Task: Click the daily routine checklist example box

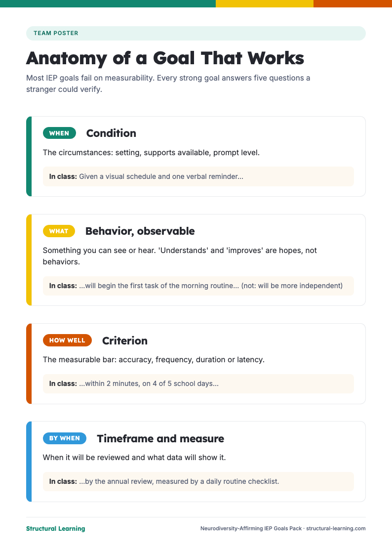Action: click(198, 481)
